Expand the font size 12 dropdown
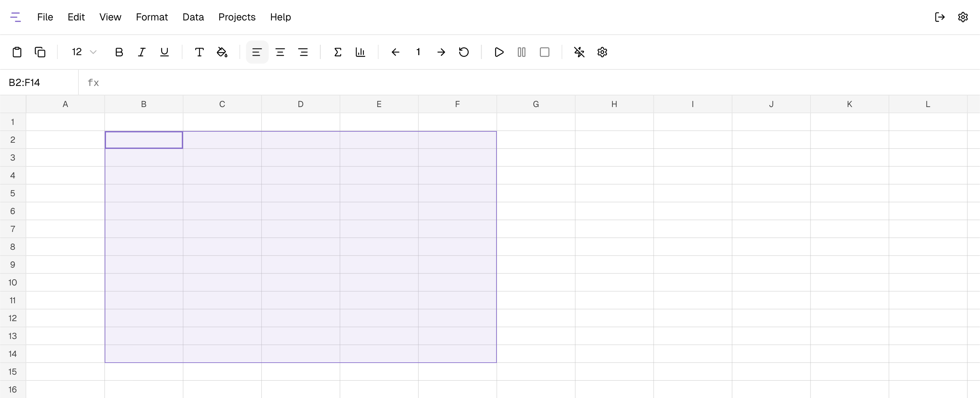980x398 pixels. (x=84, y=52)
